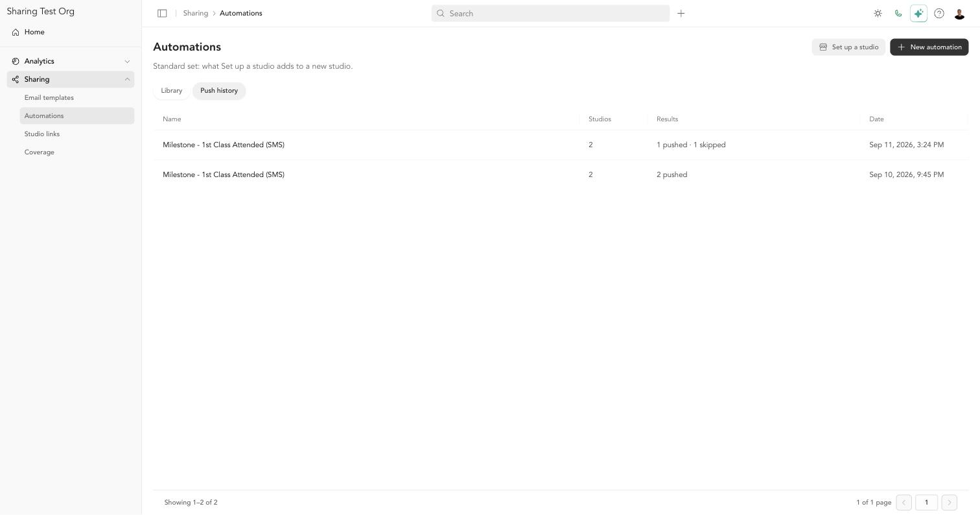Click the Sharing share icon
This screenshot has width=980, height=515.
[16, 79]
